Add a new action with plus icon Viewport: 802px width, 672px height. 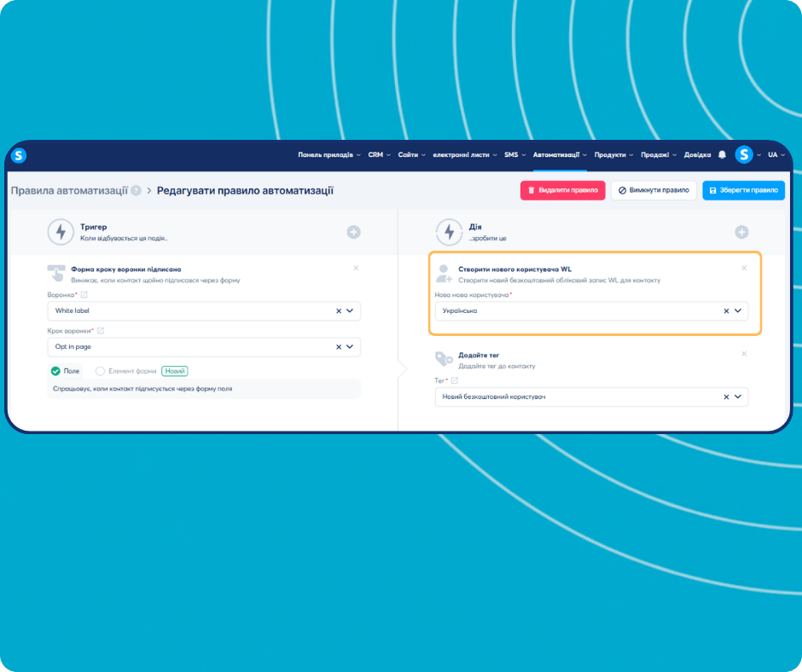(741, 232)
